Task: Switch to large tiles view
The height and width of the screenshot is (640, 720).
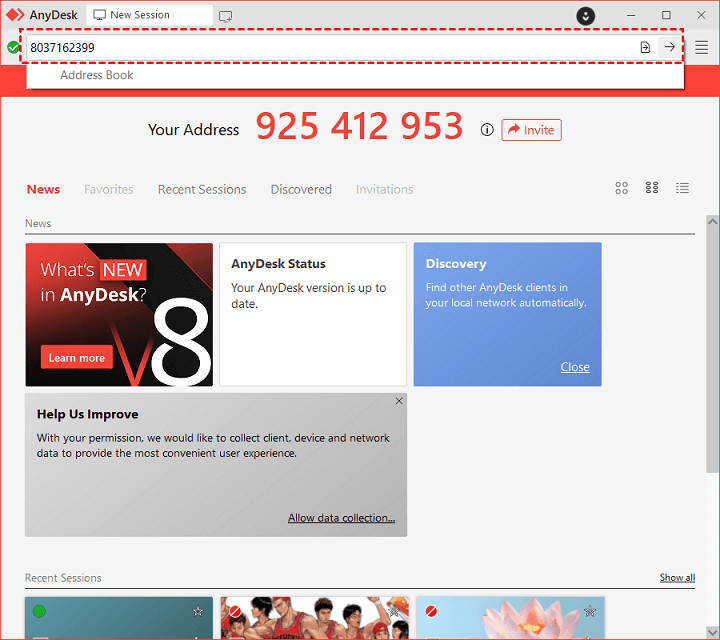Action: click(621, 188)
